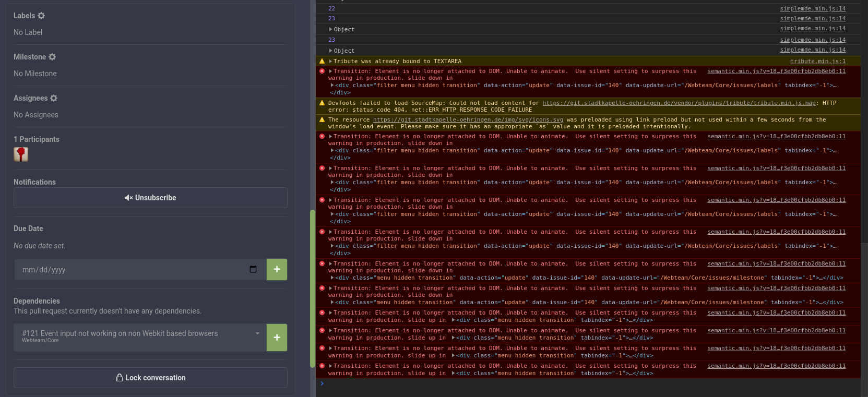Expand the Object entry between the two 23 rows

coord(331,29)
